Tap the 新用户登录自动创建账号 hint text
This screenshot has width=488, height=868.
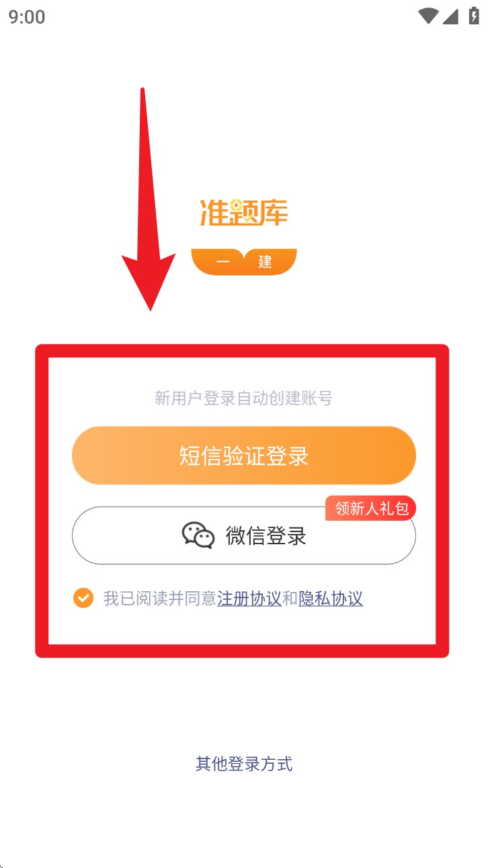[244, 398]
